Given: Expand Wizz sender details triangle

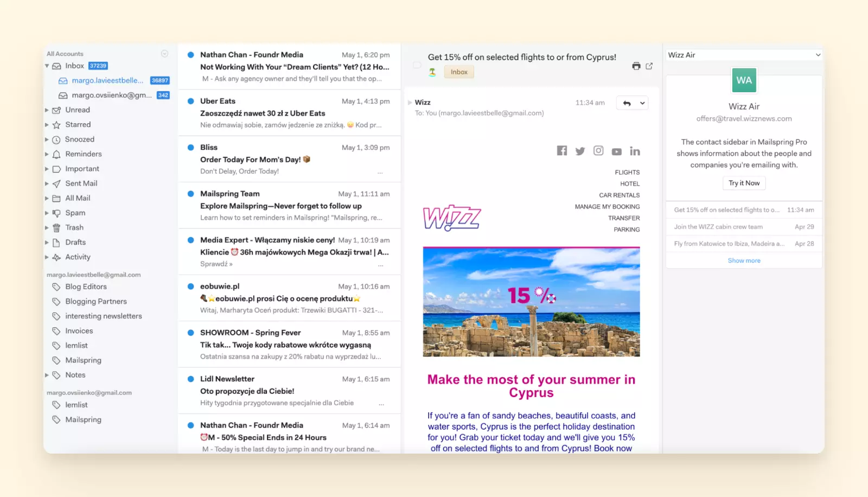Looking at the screenshot, I should point(410,103).
